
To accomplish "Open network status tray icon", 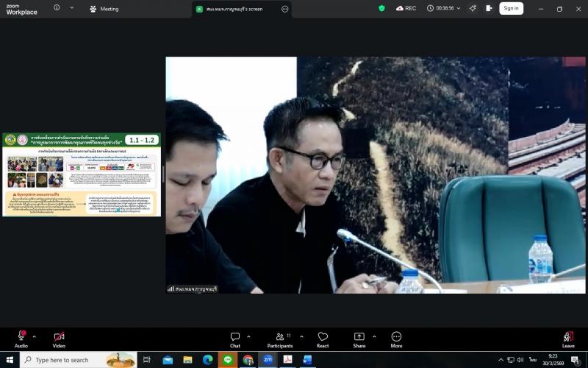I will pos(511,360).
